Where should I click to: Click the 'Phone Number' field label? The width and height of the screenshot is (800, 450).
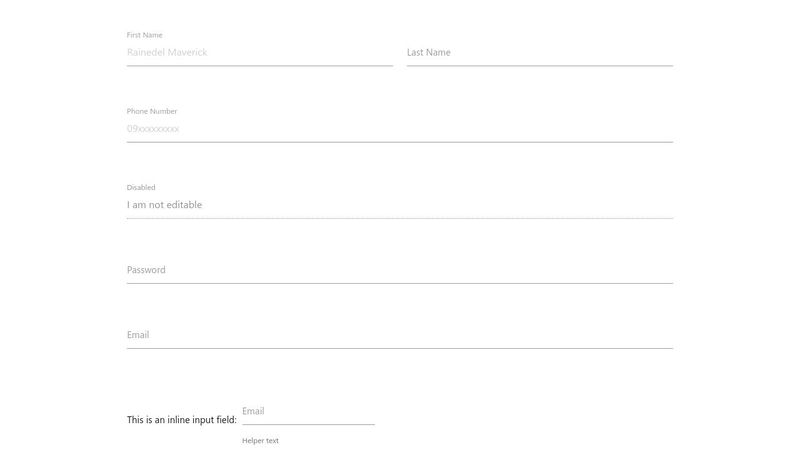[152, 111]
